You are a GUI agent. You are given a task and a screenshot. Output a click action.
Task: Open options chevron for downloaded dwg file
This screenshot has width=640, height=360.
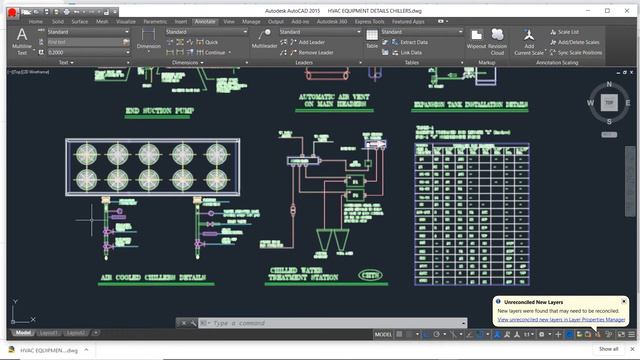86,350
